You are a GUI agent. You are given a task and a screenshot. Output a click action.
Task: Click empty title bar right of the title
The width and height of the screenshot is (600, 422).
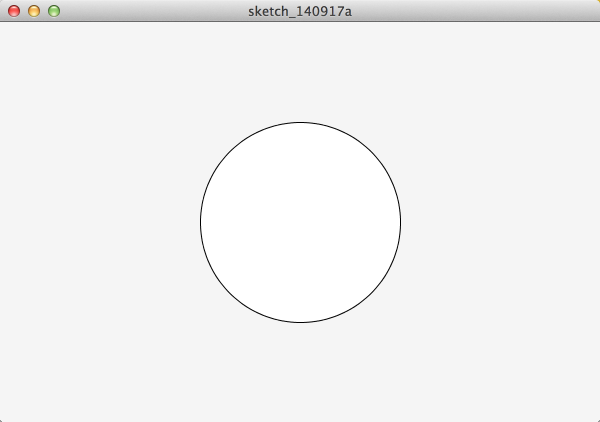pos(474,11)
